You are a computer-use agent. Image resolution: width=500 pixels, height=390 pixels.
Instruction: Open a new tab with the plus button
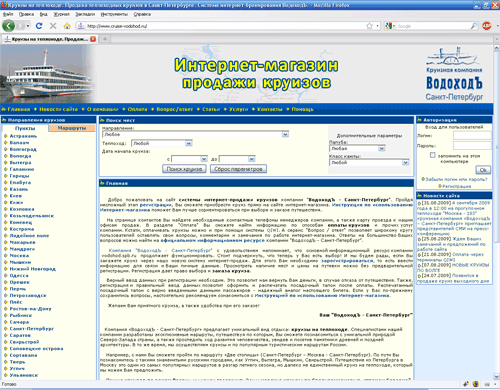coord(105,39)
